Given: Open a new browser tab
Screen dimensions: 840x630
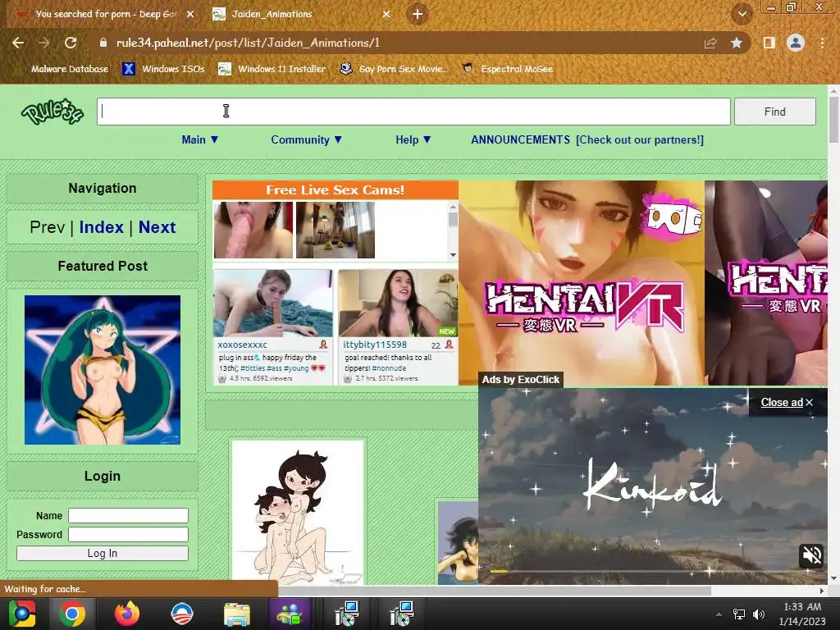Looking at the screenshot, I should click(418, 14).
